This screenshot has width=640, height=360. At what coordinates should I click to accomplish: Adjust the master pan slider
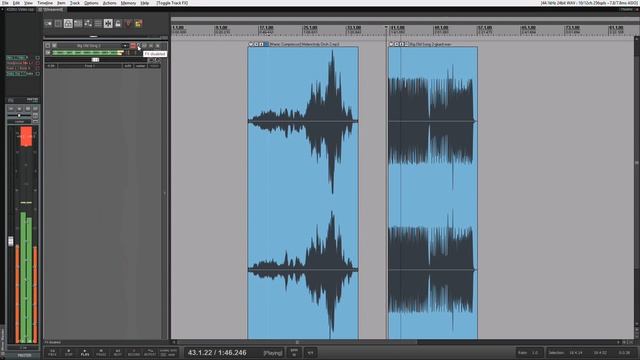click(x=19, y=116)
